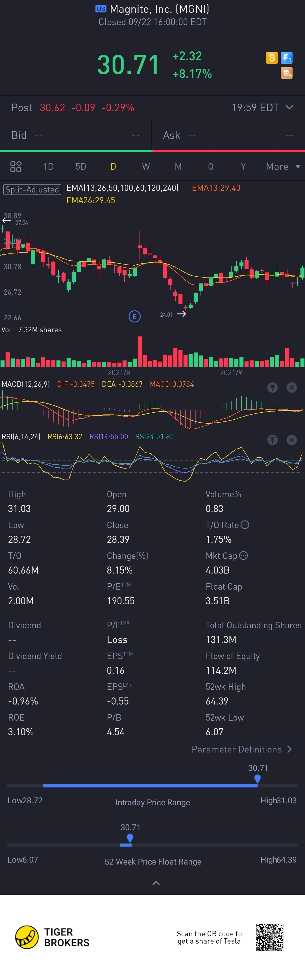Tap the left arrow at 38.89
The width and height of the screenshot is (305, 980).
[6, 220]
